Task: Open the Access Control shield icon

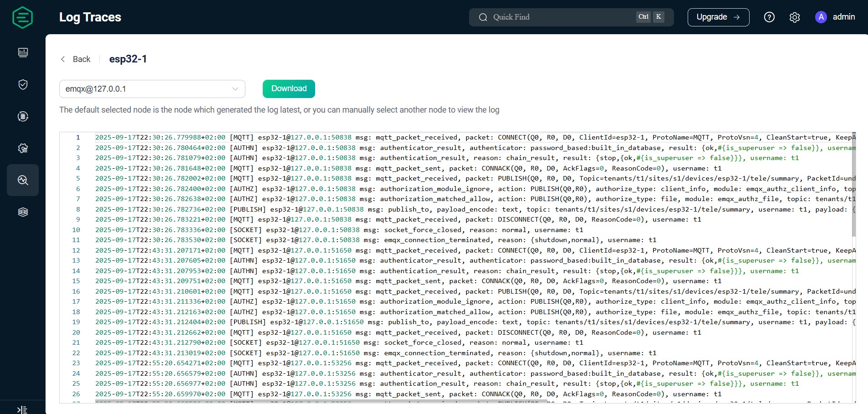Action: point(23,84)
